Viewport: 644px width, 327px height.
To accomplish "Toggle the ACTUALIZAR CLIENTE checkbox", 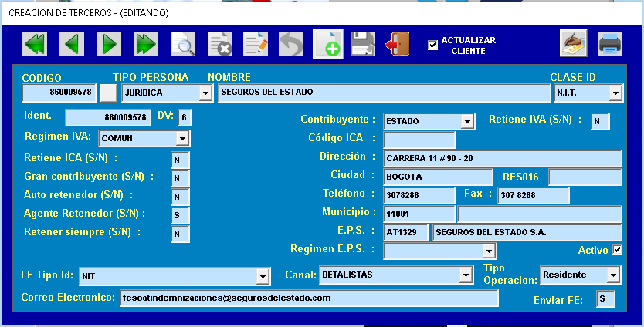I will tap(432, 46).
